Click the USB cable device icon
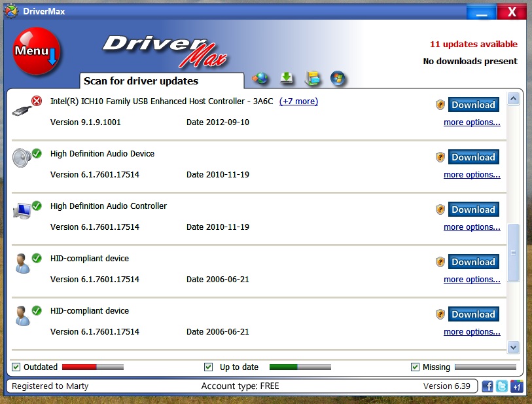Screen dimensions: 532x404 22,111
